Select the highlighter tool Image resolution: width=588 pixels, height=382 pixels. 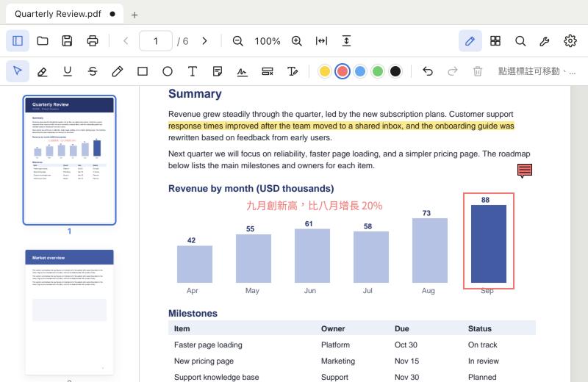click(43, 71)
